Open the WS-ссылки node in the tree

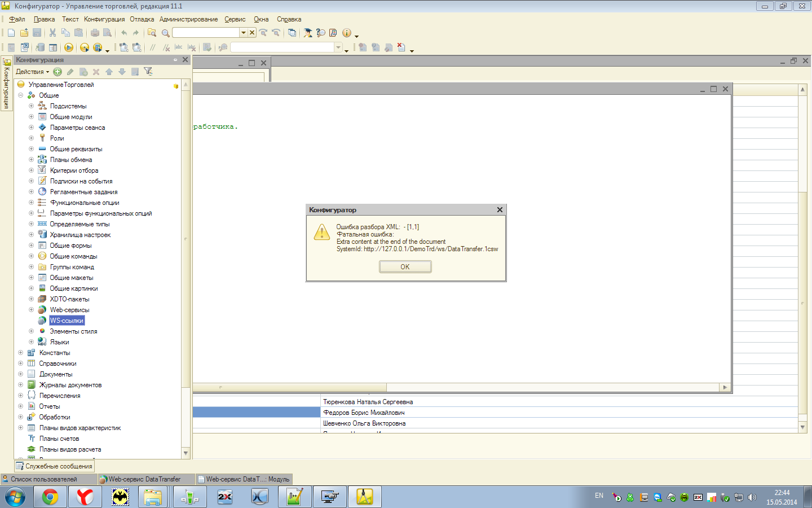67,321
